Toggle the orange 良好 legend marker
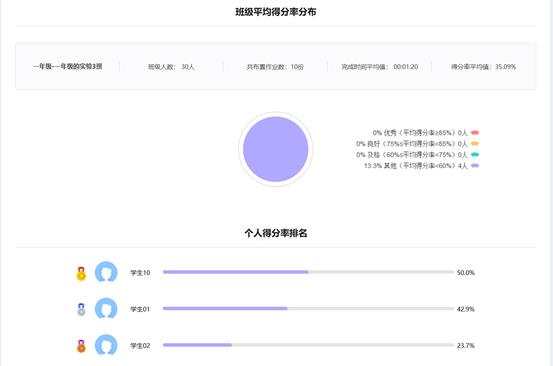Screen dimensions: 553x366 [x=475, y=144]
